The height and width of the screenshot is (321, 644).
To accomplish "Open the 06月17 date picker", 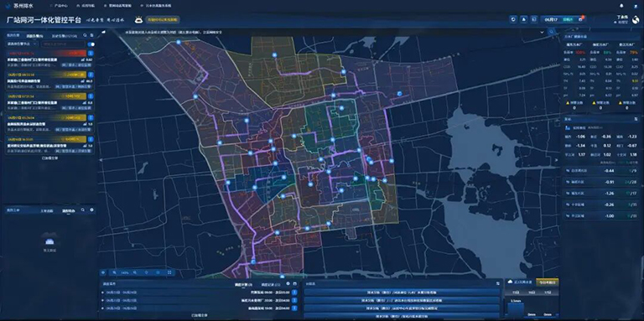I will tap(551, 19).
